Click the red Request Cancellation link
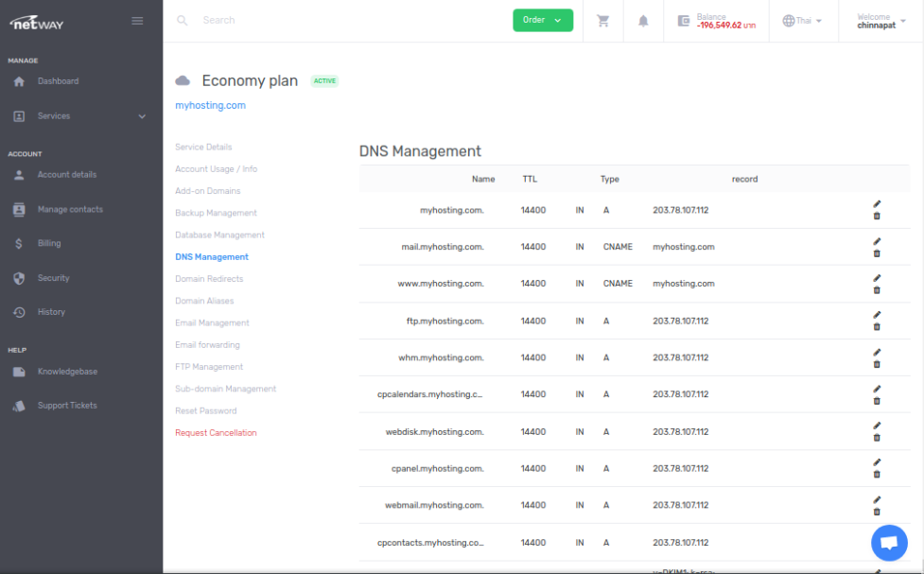Screen dimensions: 924x574 (216, 433)
